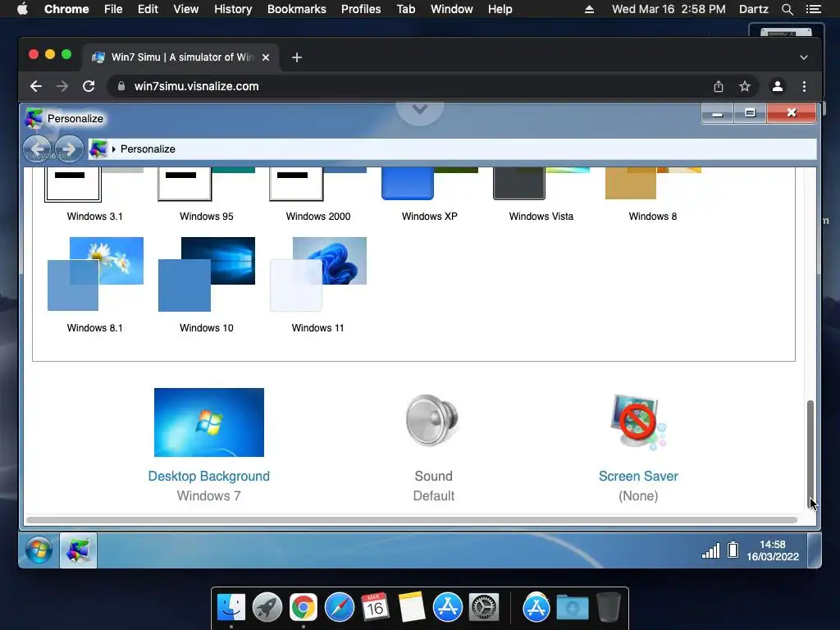Open the Profiles menu
Screen dimensions: 840x630
tap(361, 9)
